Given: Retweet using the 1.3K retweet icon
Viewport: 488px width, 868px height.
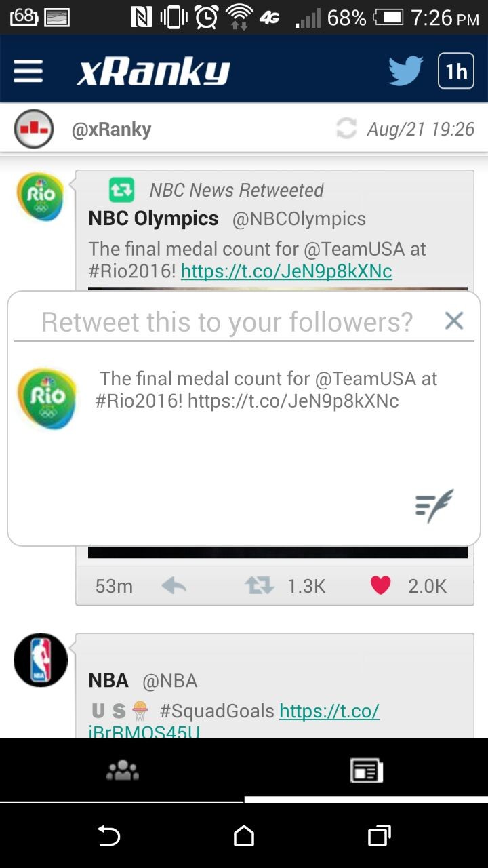Looking at the screenshot, I should 259,586.
